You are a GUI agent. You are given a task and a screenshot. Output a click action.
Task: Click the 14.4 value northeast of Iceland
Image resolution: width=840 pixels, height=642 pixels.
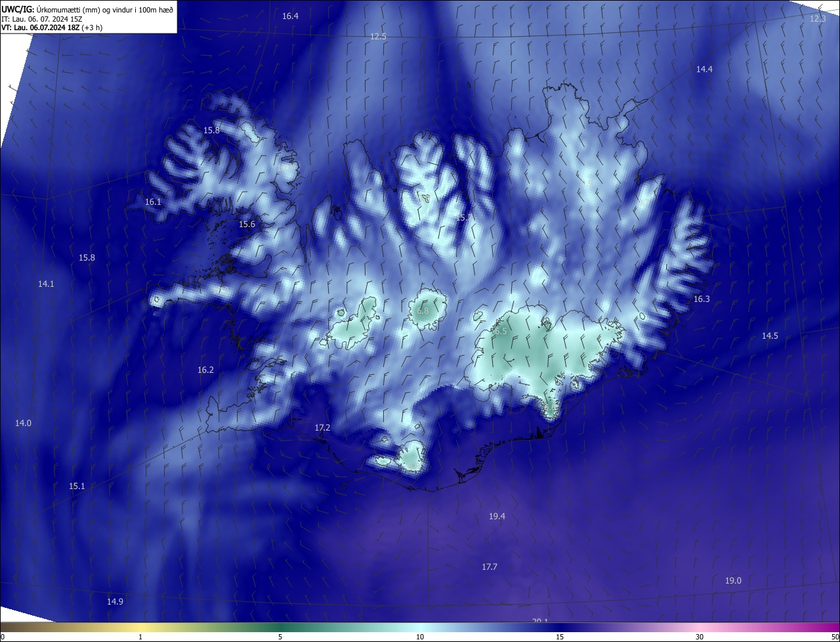point(704,69)
